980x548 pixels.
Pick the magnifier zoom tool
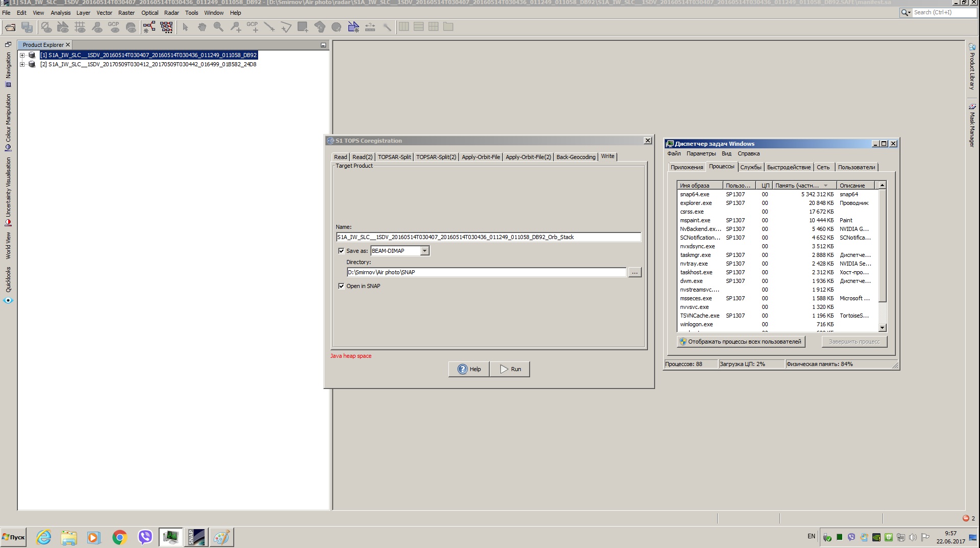coord(218,27)
